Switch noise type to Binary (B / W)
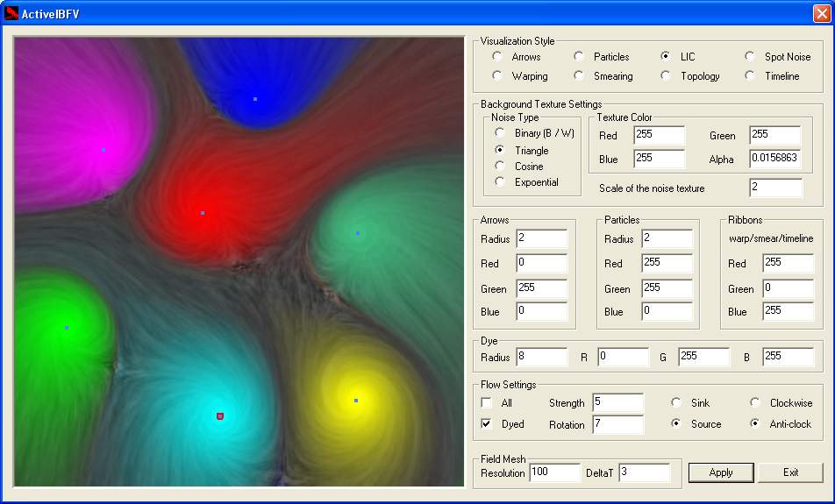This screenshot has height=504, width=835. 500,133
